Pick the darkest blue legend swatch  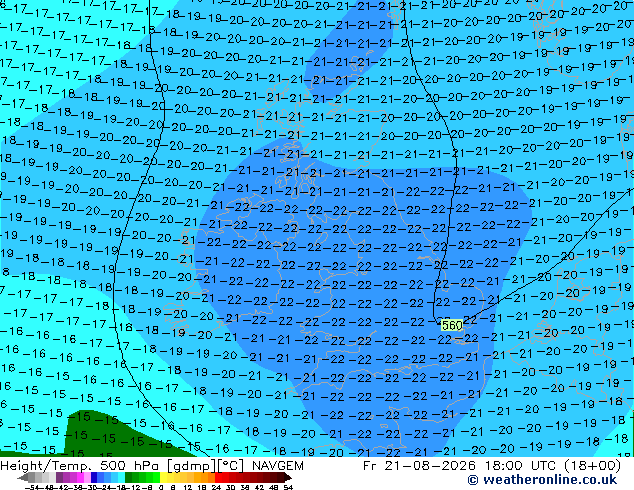pyautogui.click(x=94, y=478)
